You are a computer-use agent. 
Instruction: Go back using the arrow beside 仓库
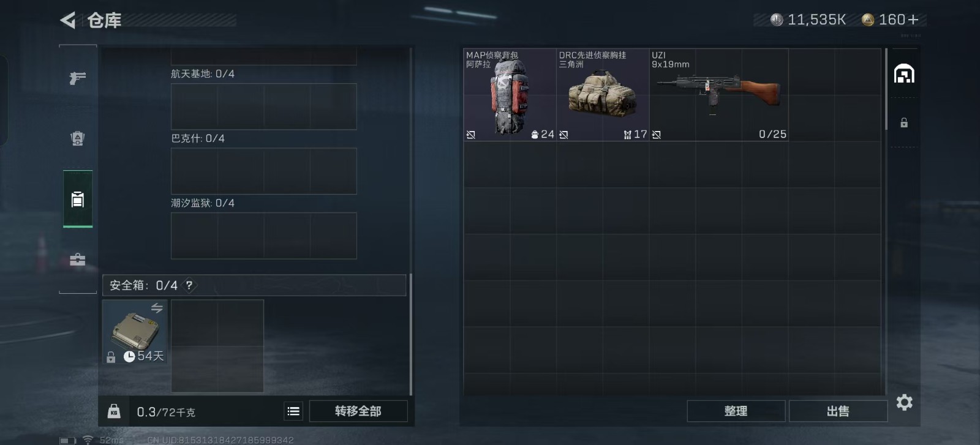[x=67, y=20]
